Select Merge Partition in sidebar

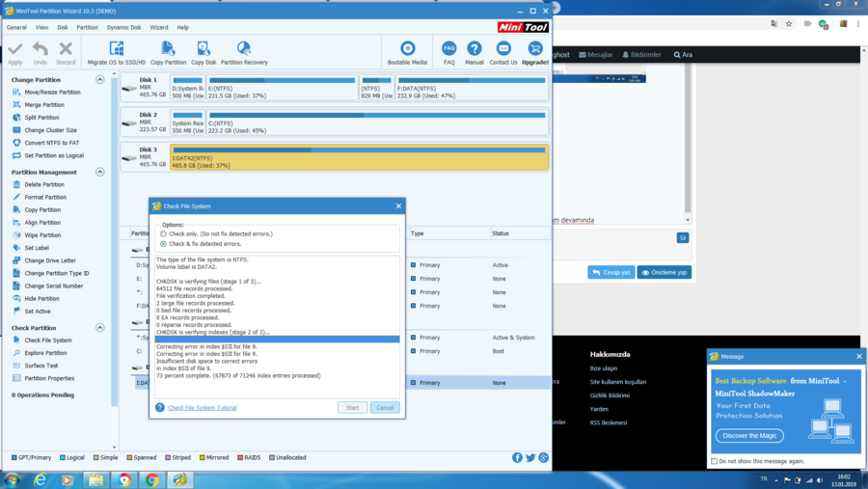coord(44,105)
